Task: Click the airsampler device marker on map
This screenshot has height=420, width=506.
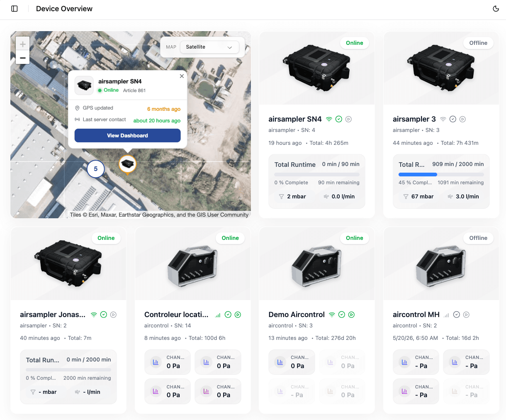Action: point(128,164)
